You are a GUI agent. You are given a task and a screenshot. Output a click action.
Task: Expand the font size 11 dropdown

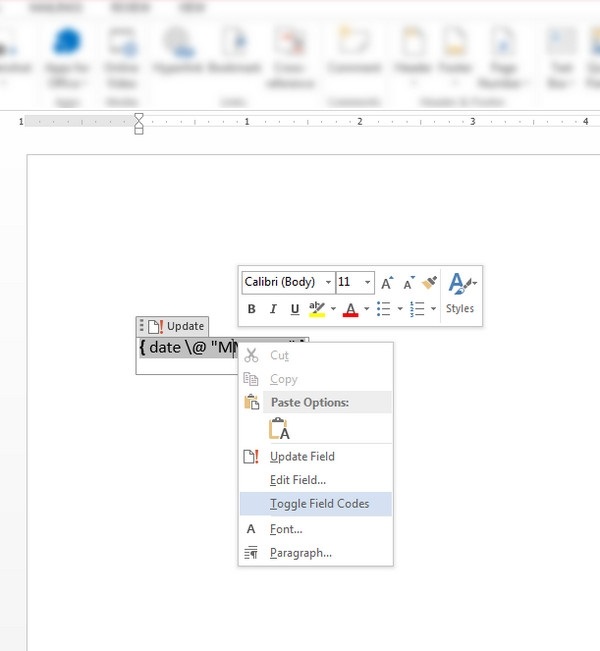[x=368, y=283]
